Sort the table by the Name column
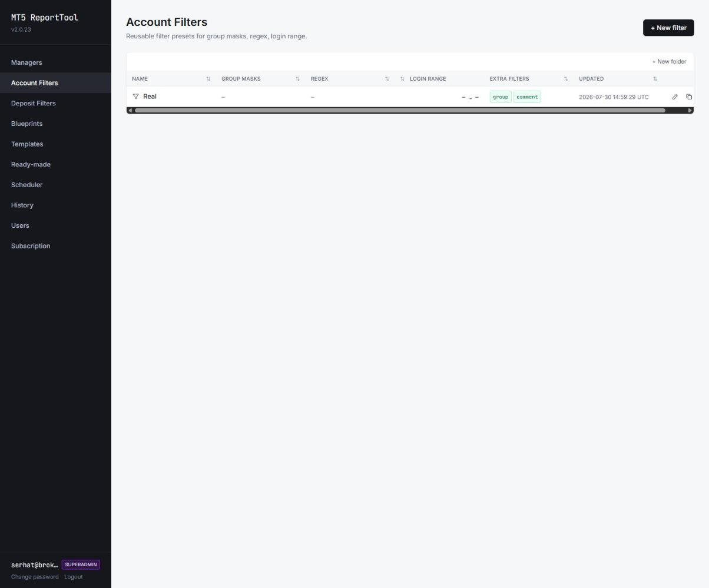Screen dimensions: 709x588 tap(208, 79)
